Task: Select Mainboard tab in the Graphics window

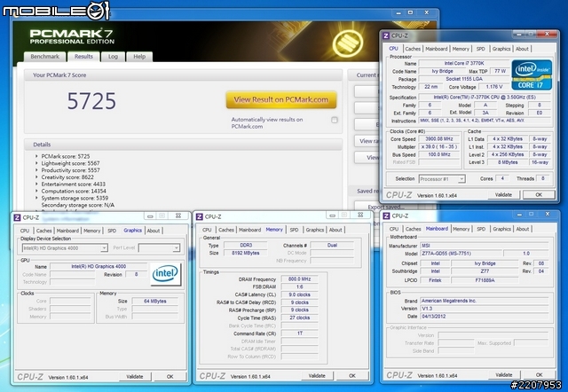Action: click(67, 231)
